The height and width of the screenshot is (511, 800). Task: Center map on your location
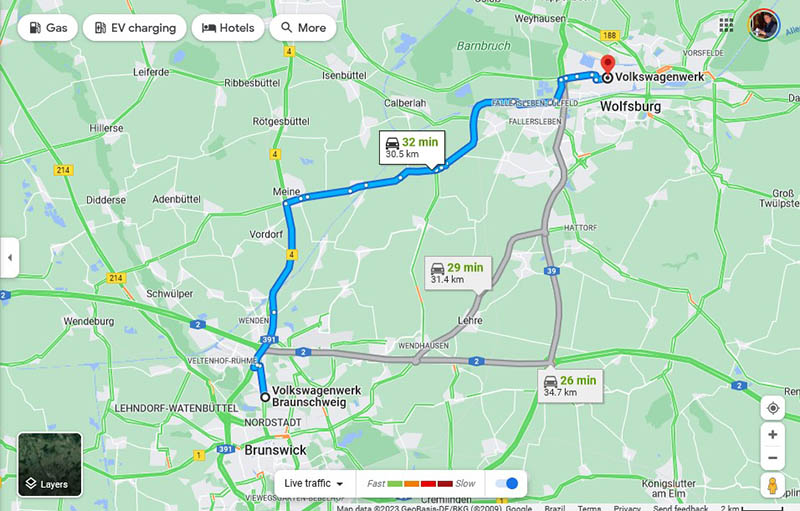772,408
